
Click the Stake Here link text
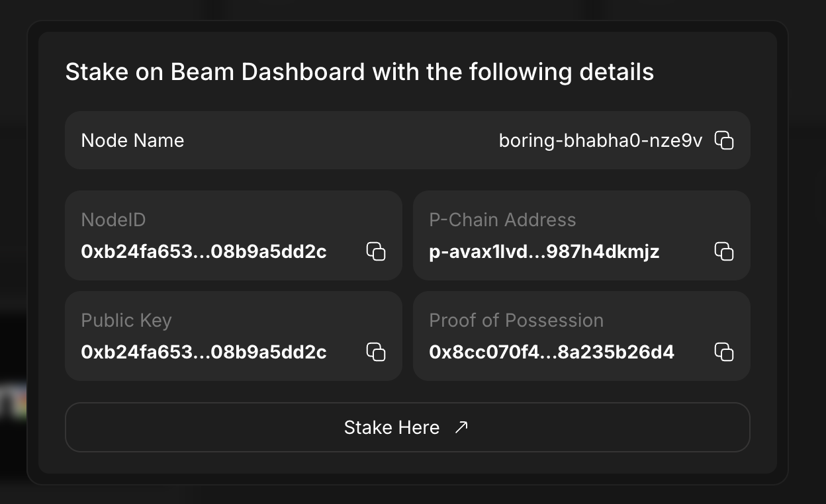pos(391,427)
